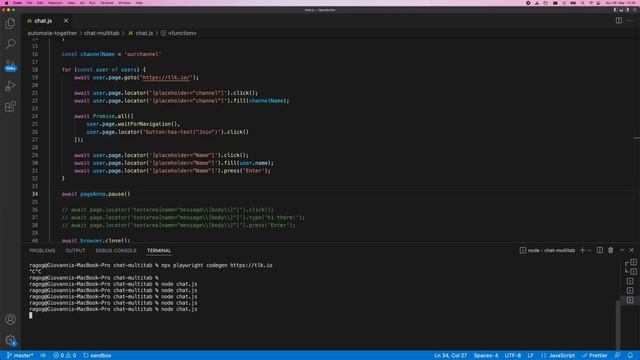
Task: Click the await browser.close() line
Action: pos(96,240)
